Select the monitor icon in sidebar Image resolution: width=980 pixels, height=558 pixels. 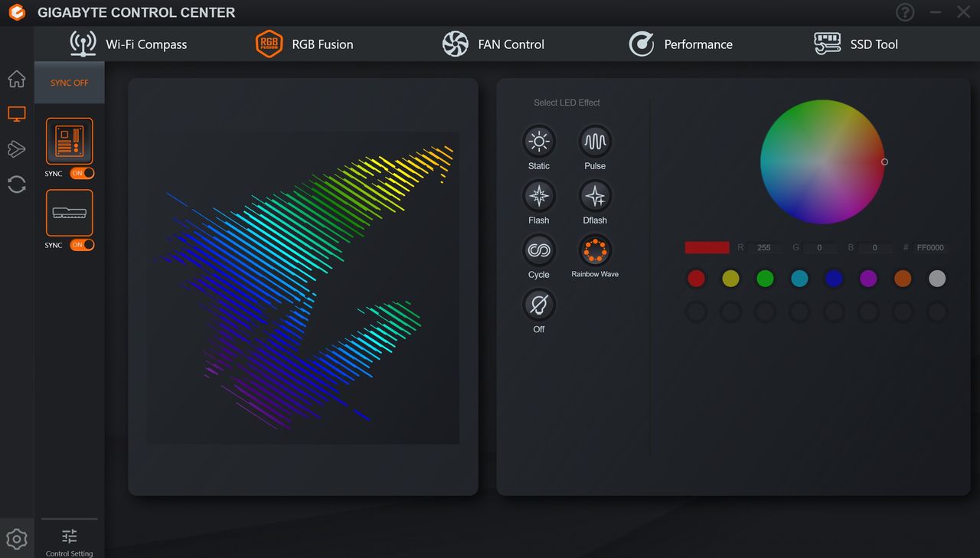pos(17,114)
